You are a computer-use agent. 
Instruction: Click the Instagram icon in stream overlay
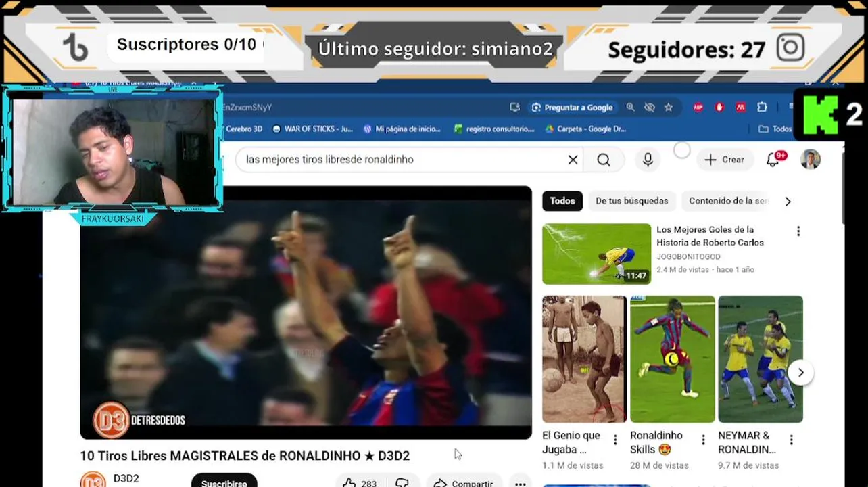790,48
